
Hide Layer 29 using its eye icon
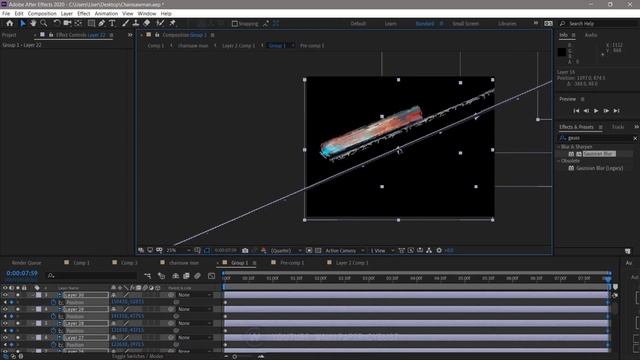click(5, 309)
